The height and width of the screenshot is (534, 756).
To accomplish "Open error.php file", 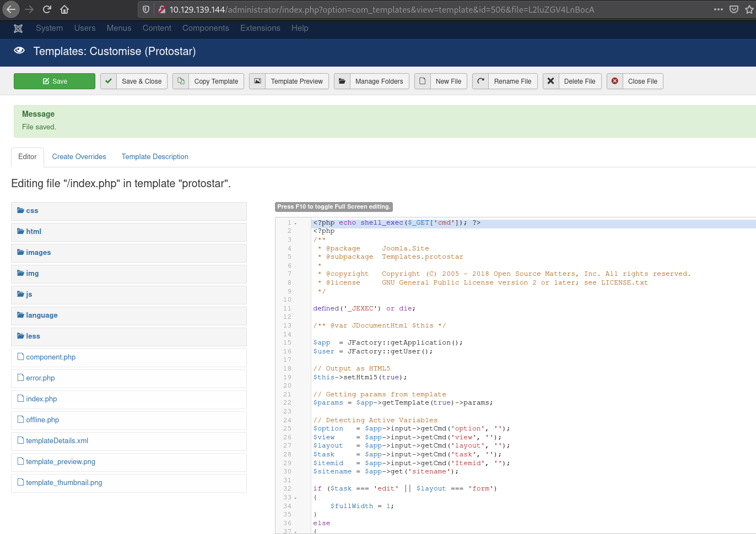I will (x=129, y=378).
